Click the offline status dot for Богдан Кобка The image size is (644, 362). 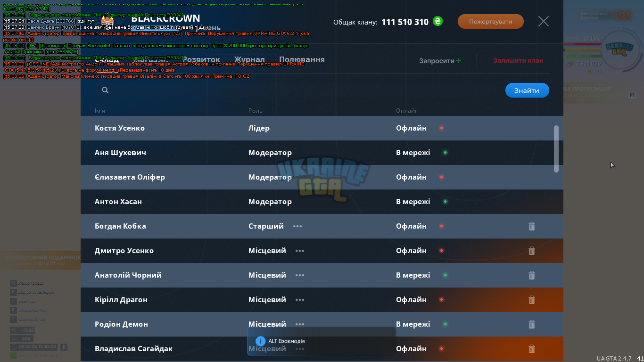coord(441,226)
